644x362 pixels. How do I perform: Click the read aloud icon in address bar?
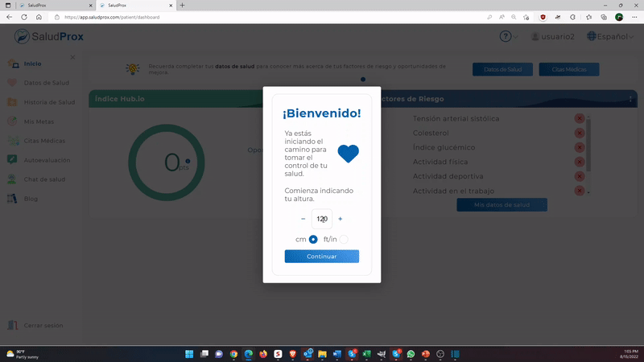click(x=502, y=17)
